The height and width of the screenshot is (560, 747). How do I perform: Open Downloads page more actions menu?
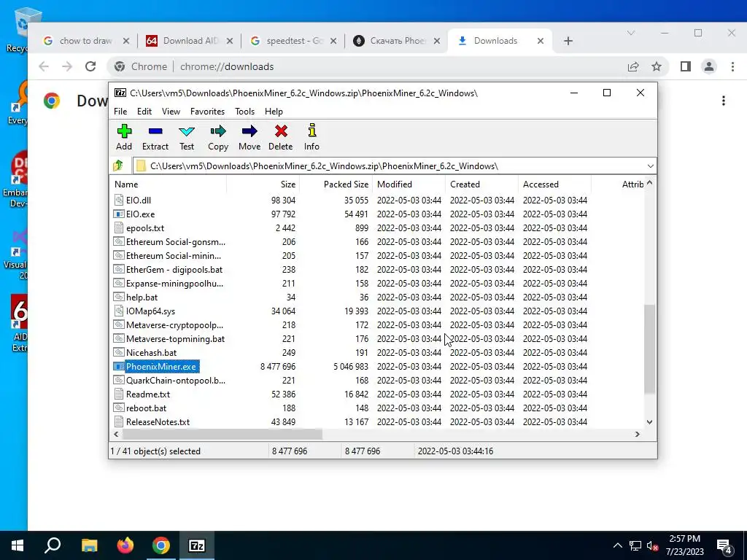pos(723,101)
